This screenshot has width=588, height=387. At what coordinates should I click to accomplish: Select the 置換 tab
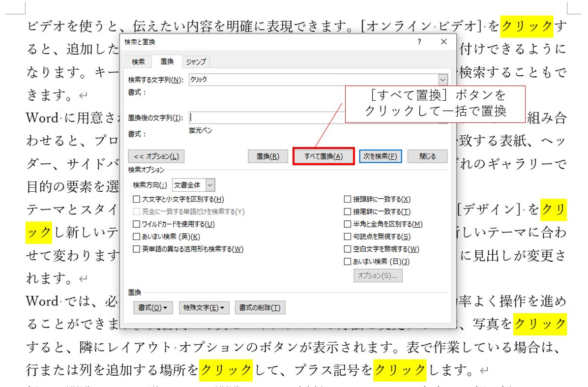click(167, 61)
